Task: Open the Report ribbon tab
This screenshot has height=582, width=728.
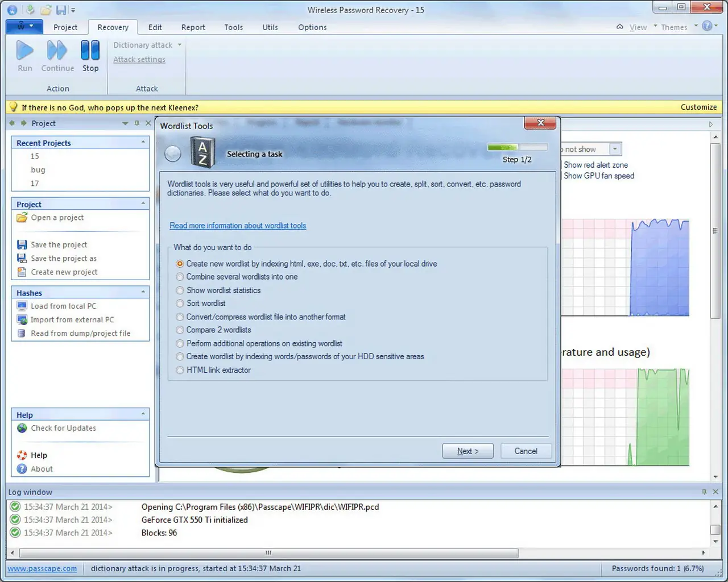Action: coord(193,27)
